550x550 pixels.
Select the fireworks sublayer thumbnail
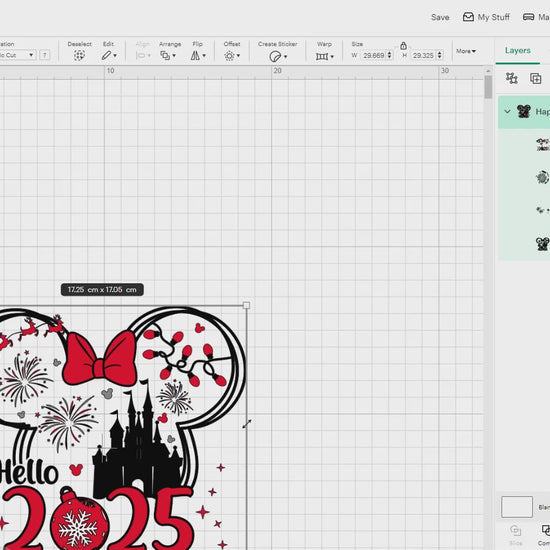tap(543, 177)
